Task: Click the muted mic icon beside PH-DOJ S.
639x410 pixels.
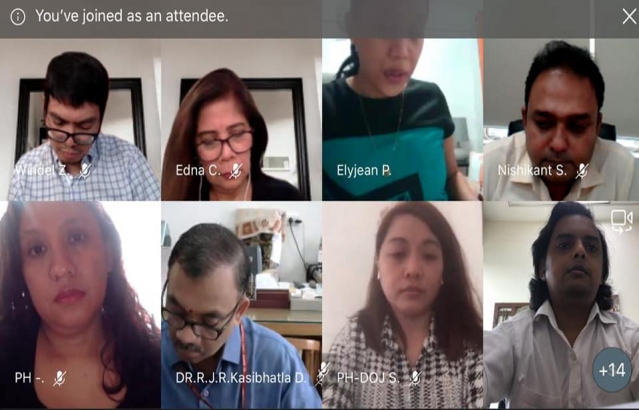Action: coord(414,378)
